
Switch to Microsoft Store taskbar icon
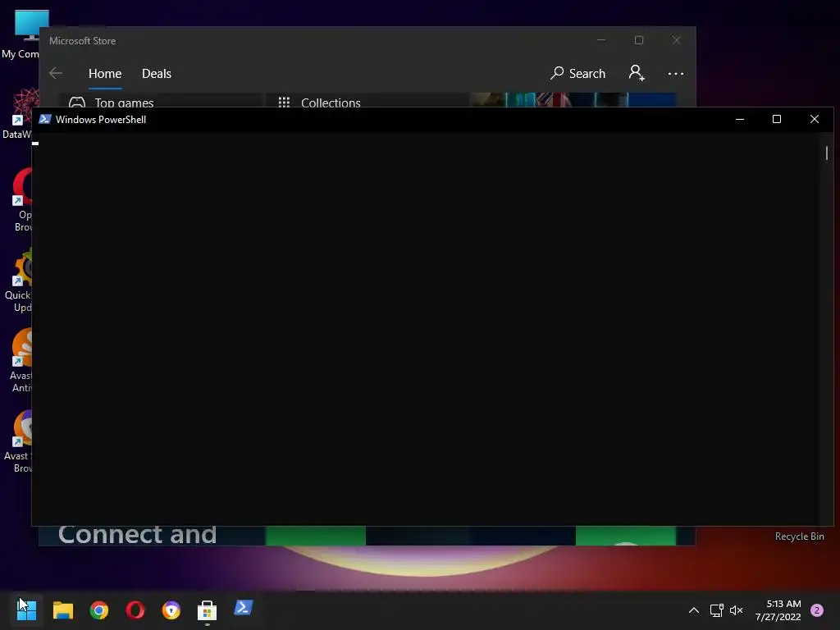point(208,610)
